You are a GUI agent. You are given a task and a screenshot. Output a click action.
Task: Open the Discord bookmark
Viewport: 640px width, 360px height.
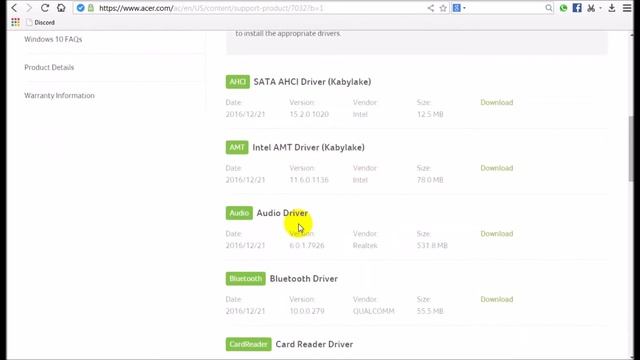tap(40, 22)
